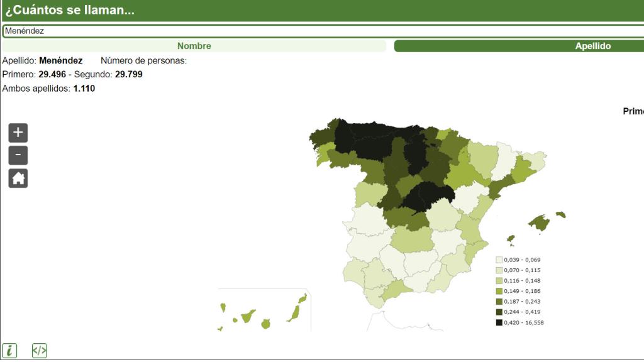
Task: Zoom in on the map with plus button
Action: 18,133
